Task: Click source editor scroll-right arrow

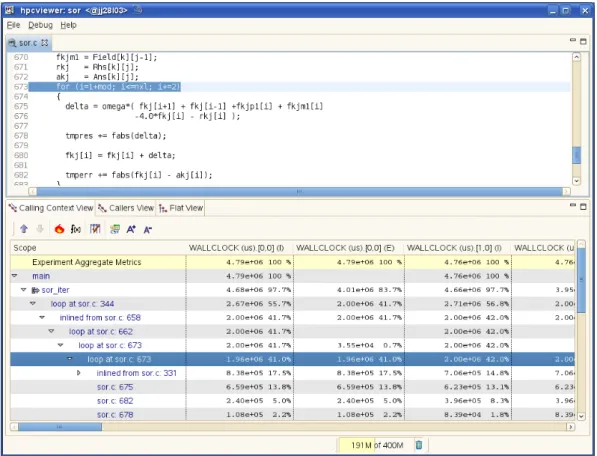Action: point(567,191)
